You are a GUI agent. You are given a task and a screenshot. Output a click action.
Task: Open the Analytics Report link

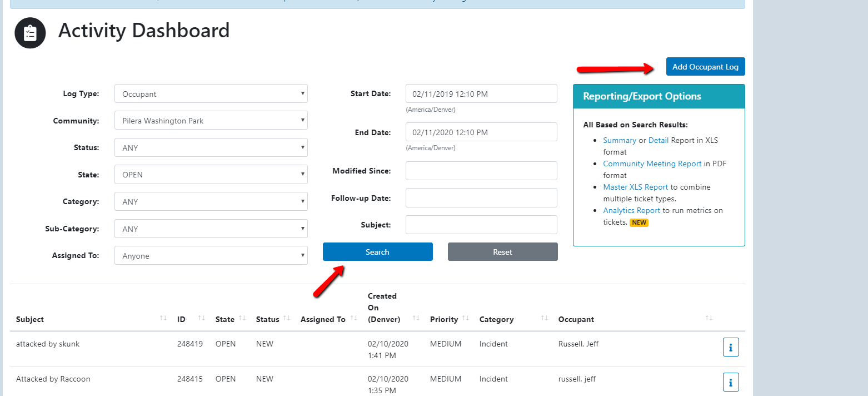click(632, 211)
